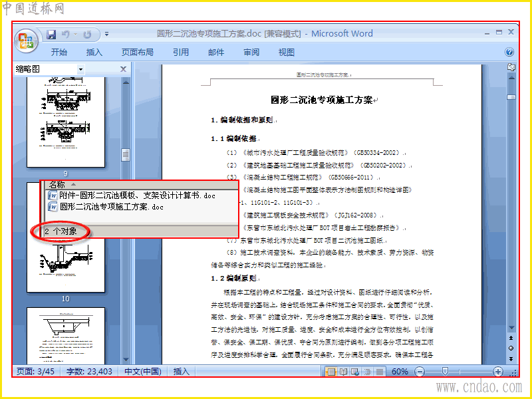Image resolution: width=532 pixels, height=399 pixels.
Task: Switch to Draft view
Action: (380, 372)
